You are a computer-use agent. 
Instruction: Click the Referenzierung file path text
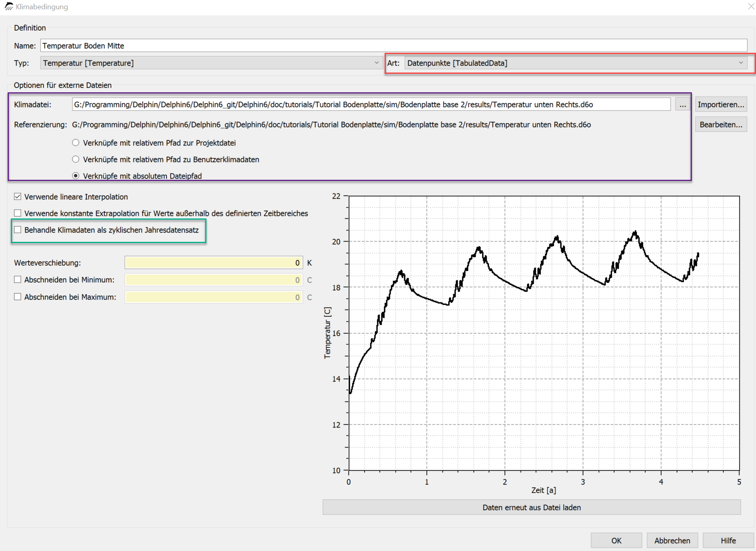[331, 125]
